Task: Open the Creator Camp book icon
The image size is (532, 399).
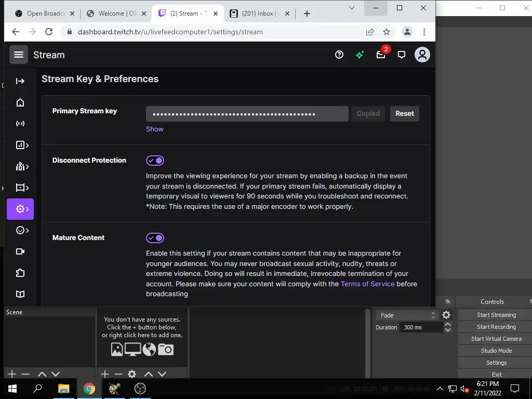Action: point(20,294)
